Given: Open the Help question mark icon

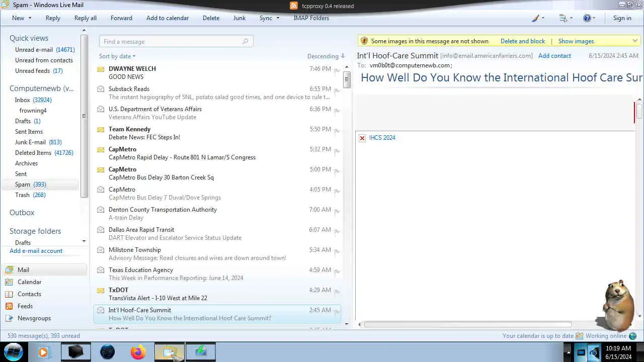Looking at the screenshot, I should (x=587, y=18).
